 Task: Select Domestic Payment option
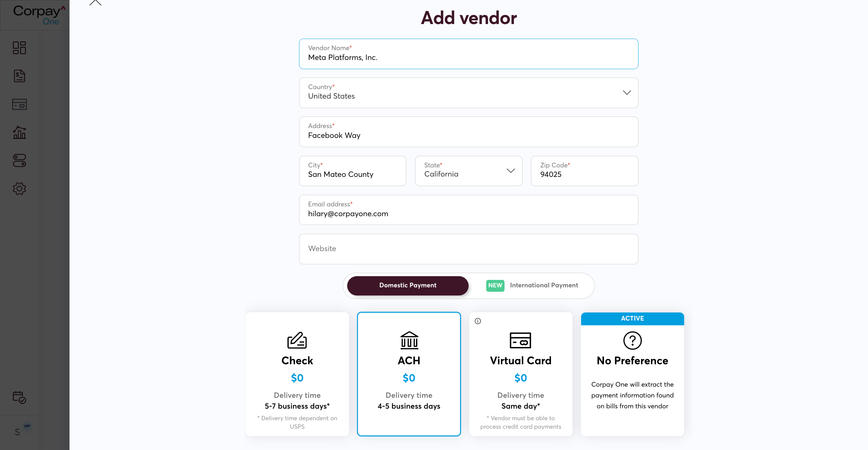pos(408,286)
